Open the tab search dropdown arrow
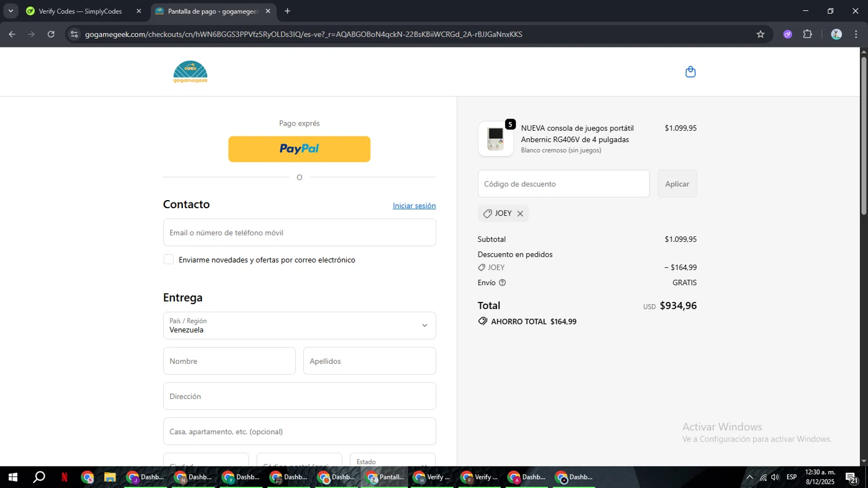Image resolution: width=868 pixels, height=488 pixels. tap(10, 11)
